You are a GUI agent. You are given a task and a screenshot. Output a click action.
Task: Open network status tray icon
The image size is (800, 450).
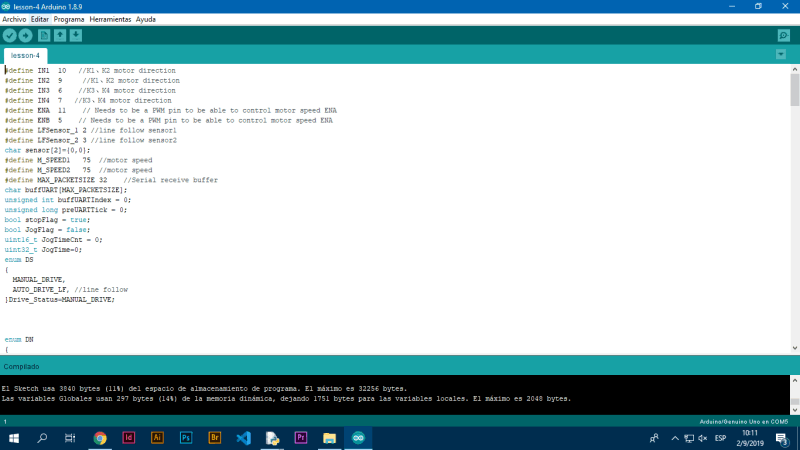pyautogui.click(x=689, y=438)
